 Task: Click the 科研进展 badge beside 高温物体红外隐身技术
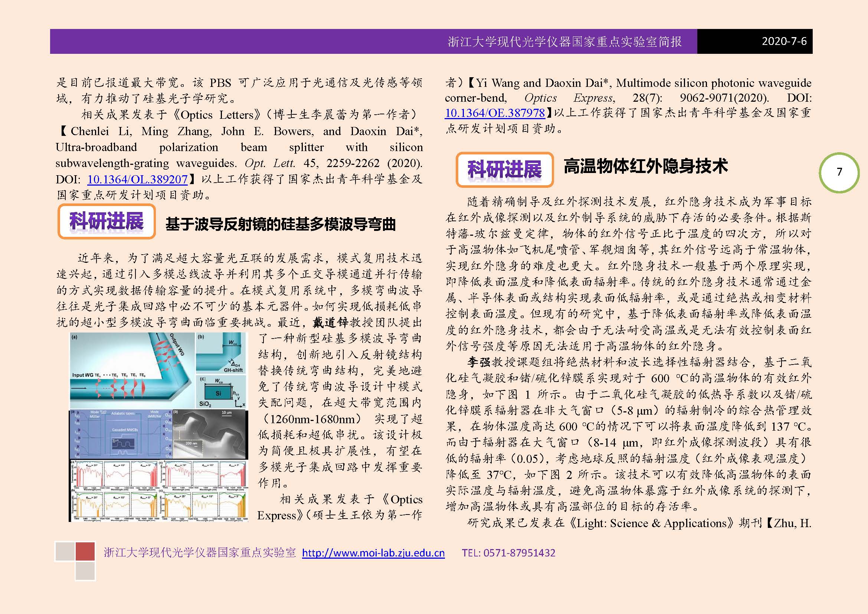click(505, 169)
